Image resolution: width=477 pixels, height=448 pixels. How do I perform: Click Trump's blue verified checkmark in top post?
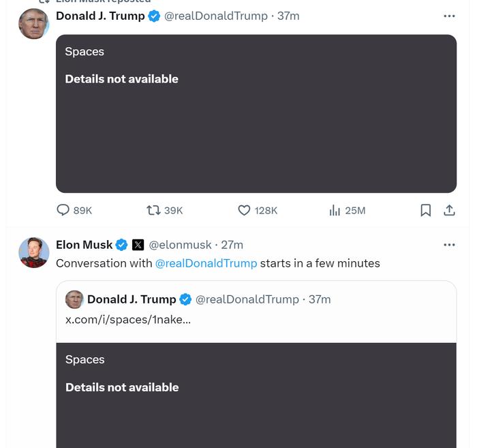click(155, 16)
